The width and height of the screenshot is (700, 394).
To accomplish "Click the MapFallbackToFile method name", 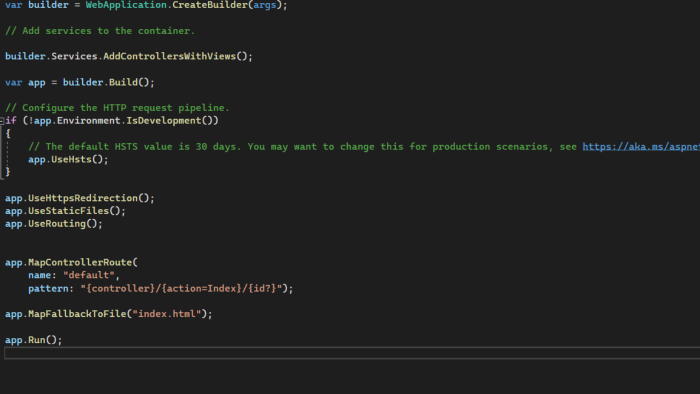I will tap(77, 314).
